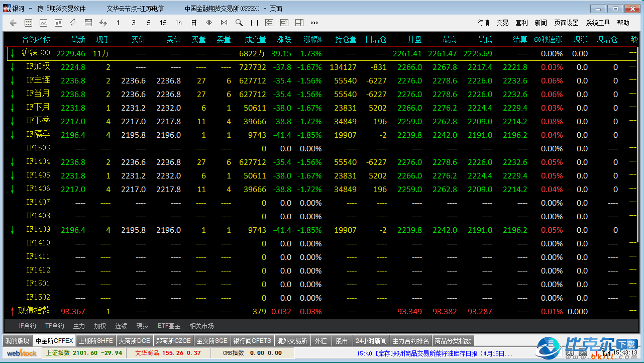Click the measuring ruler interval icon
The image size is (644, 363).
pos(254,23)
